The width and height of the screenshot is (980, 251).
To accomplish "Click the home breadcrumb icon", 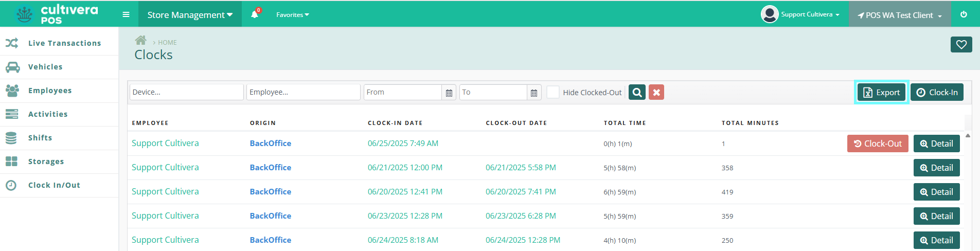I will (141, 40).
